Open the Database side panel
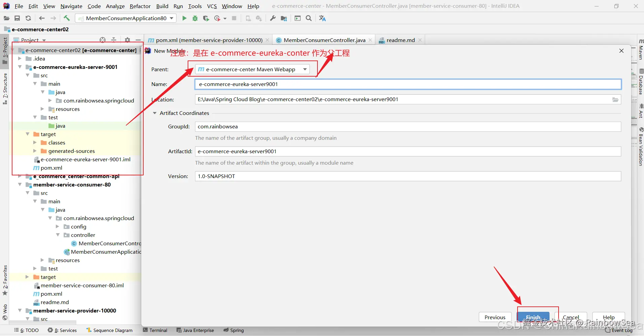 (641, 82)
